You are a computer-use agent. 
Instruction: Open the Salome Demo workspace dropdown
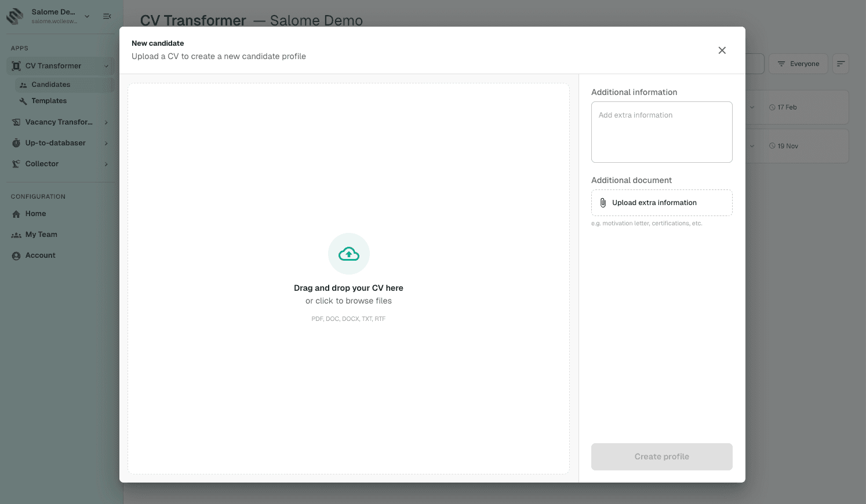[87, 16]
